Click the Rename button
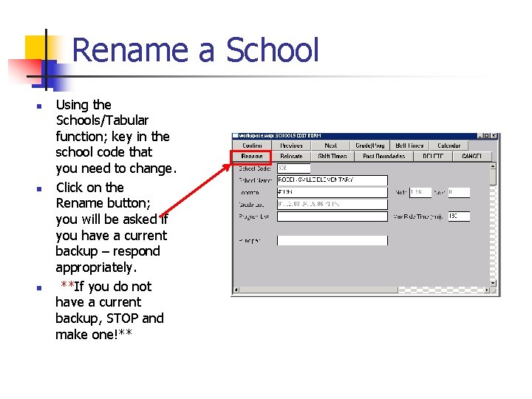532x399 pixels. coord(252,156)
